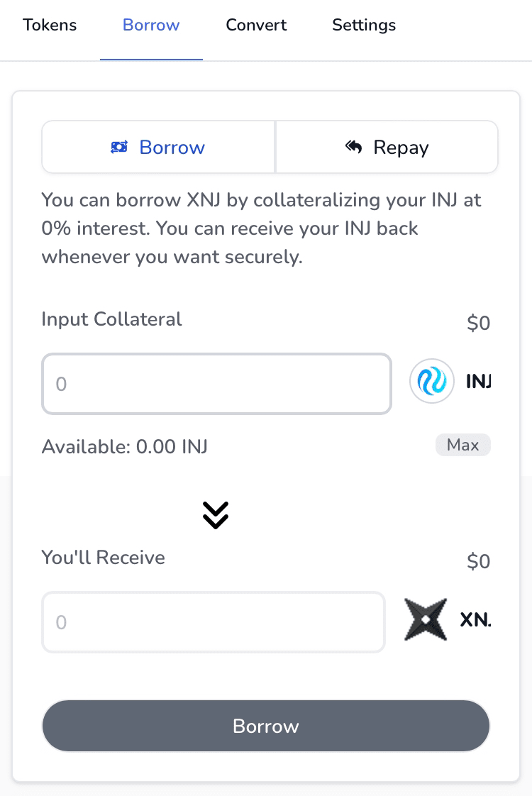Open the Settings tab

click(x=364, y=26)
